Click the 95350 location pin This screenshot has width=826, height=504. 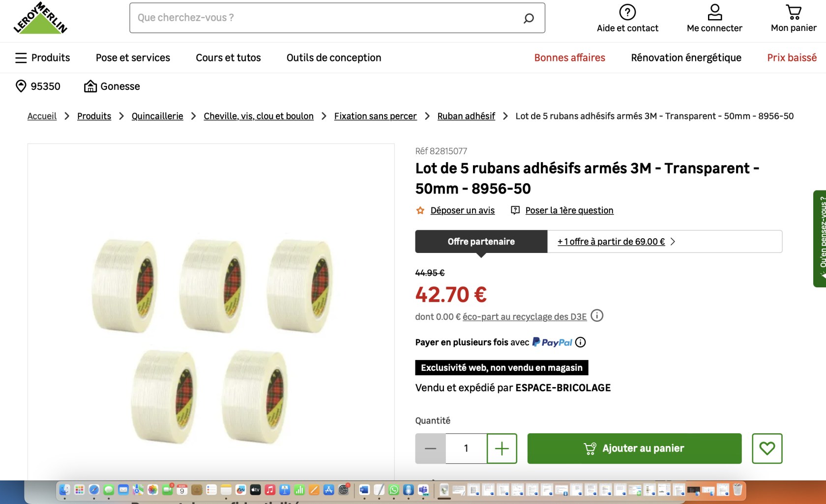21,86
